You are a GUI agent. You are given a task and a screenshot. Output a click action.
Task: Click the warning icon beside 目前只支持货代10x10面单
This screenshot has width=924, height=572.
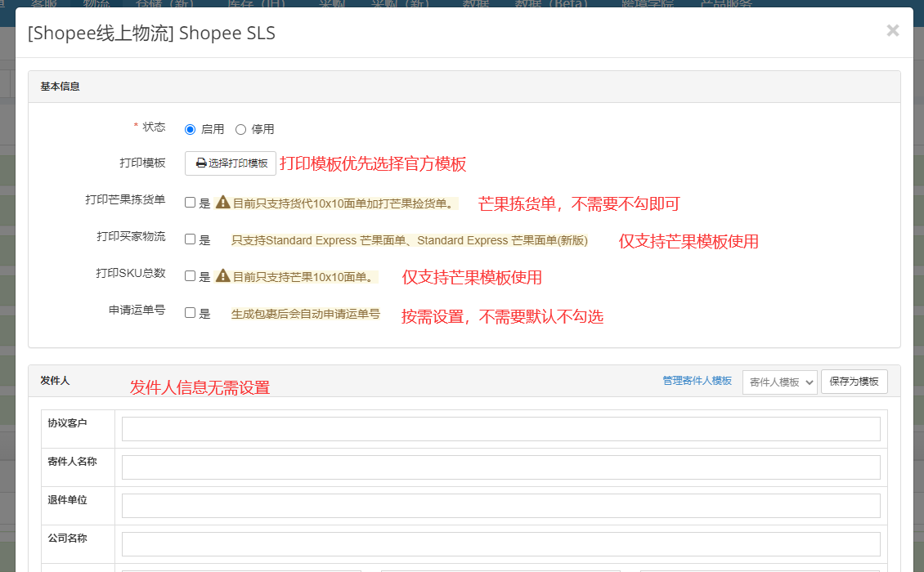tap(222, 202)
